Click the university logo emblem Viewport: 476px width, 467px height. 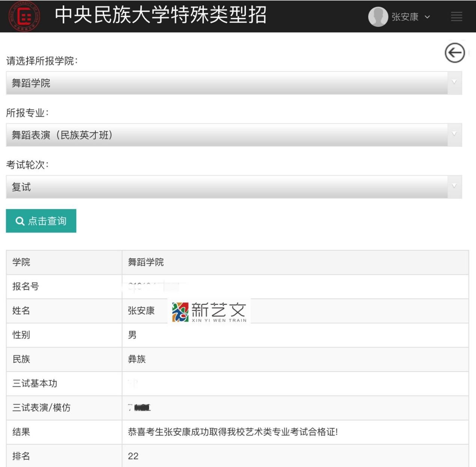tap(24, 17)
